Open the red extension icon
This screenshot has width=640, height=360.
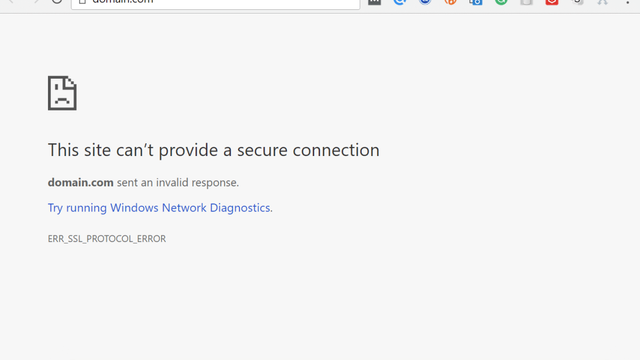[552, 2]
